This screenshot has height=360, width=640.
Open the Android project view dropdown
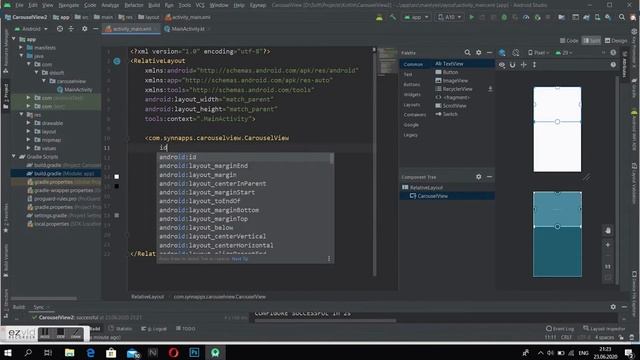click(31, 29)
